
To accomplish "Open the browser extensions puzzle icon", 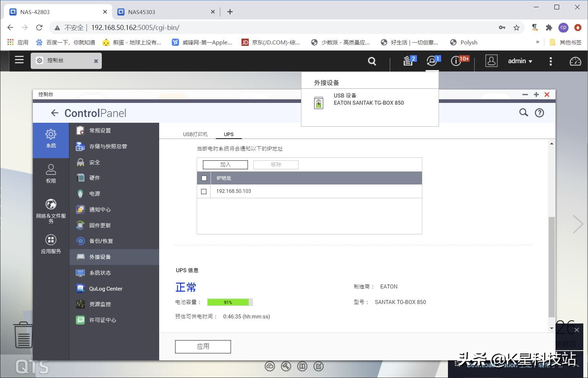I will tap(549, 27).
